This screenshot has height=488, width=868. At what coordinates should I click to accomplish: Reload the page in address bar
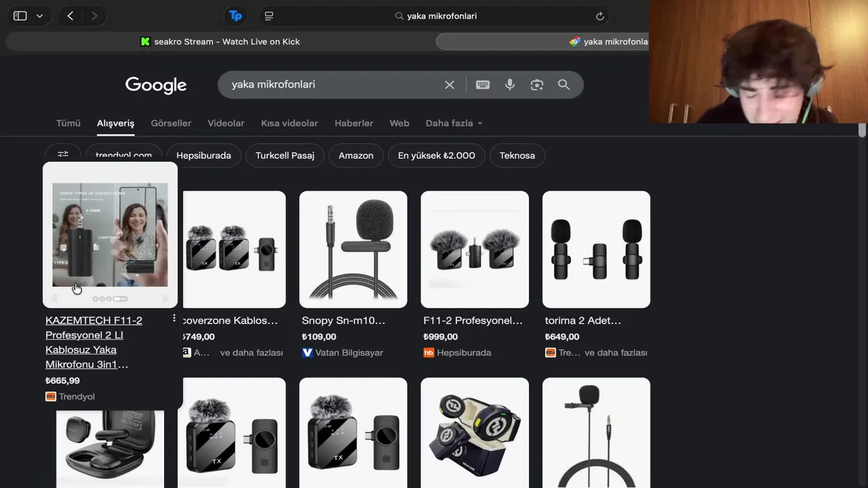point(599,16)
